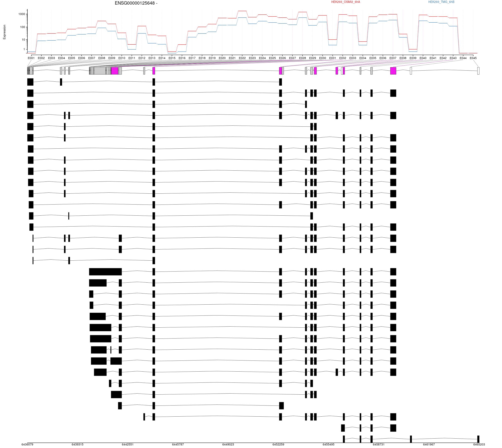Click exon label E026
The height and width of the screenshot is (448, 502).
[282, 58]
